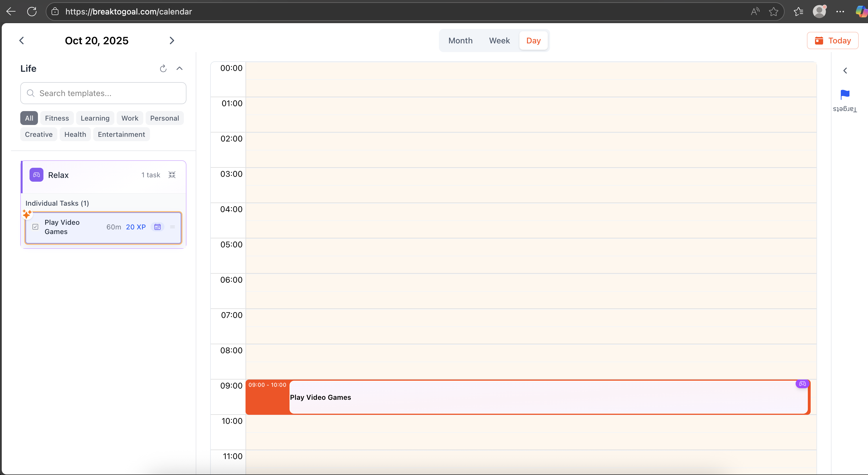Viewport: 868px width, 475px height.
Task: Click the Search templates field
Action: (x=103, y=93)
